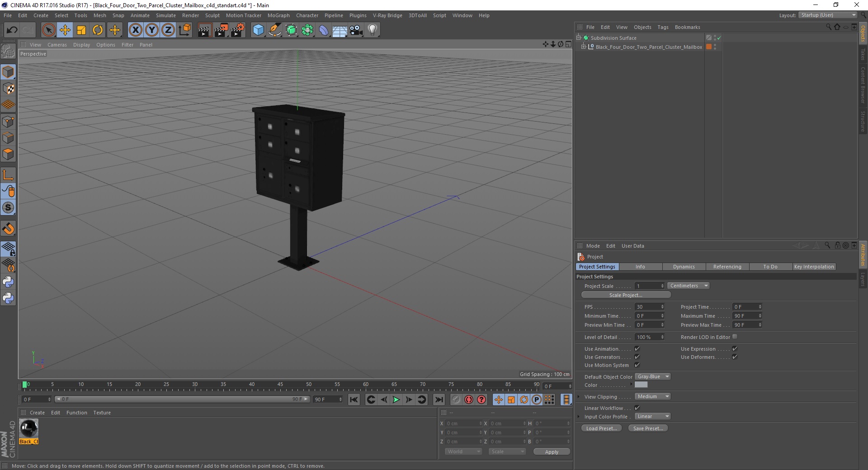This screenshot has height=470, width=868.
Task: Open the viewport Cameras menu
Action: (57, 45)
